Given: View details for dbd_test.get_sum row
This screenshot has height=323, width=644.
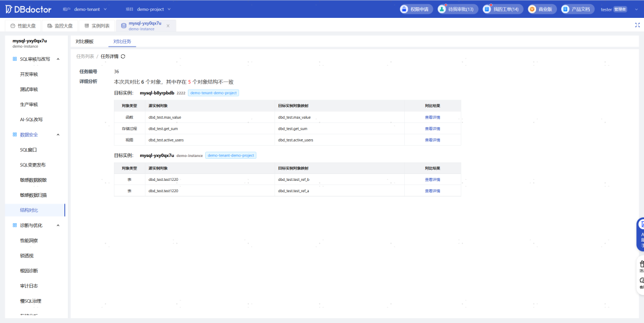Looking at the screenshot, I should click(432, 129).
